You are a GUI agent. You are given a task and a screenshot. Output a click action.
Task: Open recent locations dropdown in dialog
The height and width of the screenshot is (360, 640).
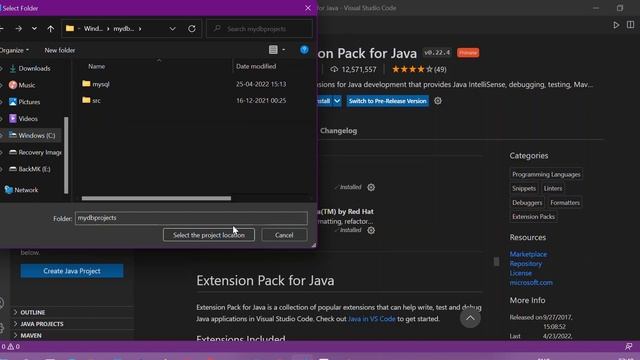click(34, 29)
